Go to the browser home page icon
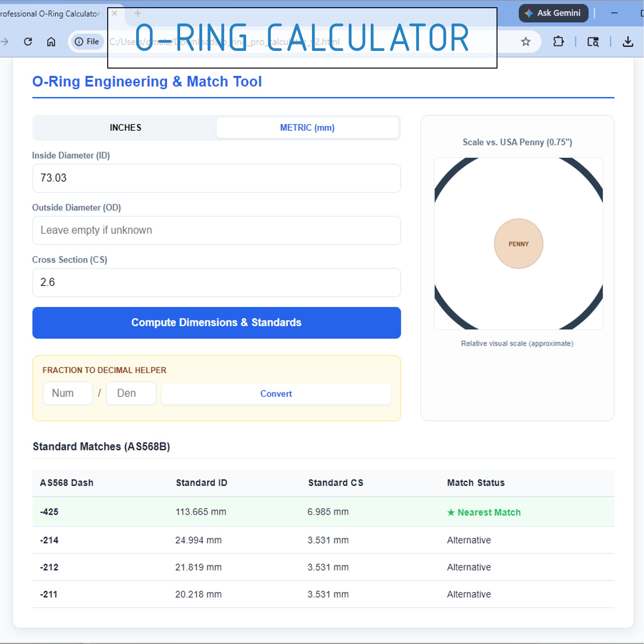Screen dimensions: 644x644 pos(51,42)
